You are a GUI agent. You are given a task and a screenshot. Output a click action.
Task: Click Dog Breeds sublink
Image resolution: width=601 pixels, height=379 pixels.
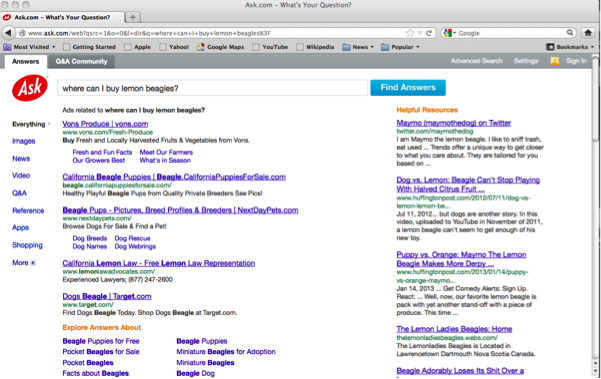[x=90, y=238]
